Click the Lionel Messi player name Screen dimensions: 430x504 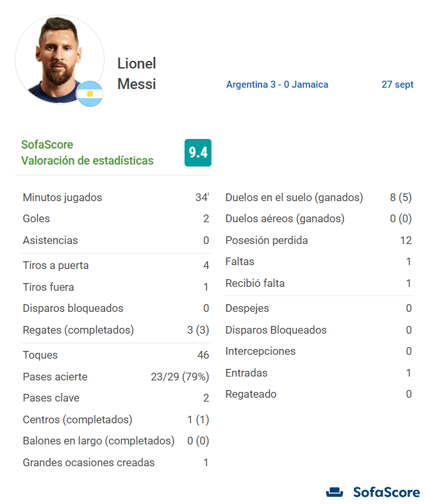click(x=136, y=74)
